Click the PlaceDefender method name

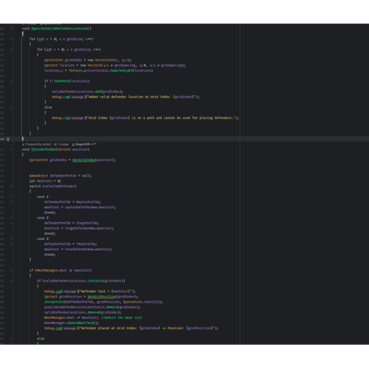(x=44, y=150)
